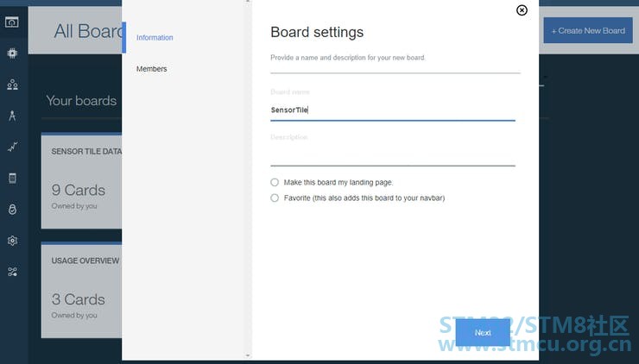Focus the Board name field containing SensorTile
639x364 pixels.
(x=393, y=110)
